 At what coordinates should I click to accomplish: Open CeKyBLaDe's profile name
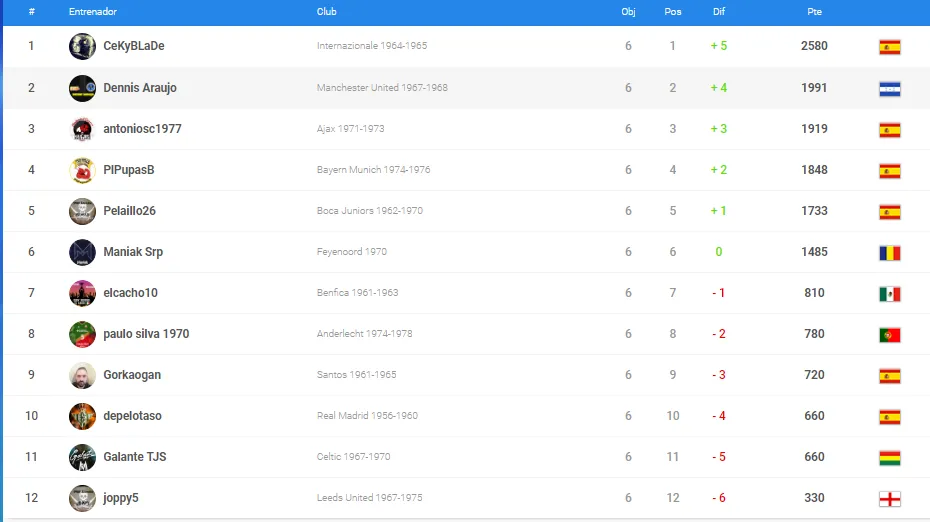134,46
